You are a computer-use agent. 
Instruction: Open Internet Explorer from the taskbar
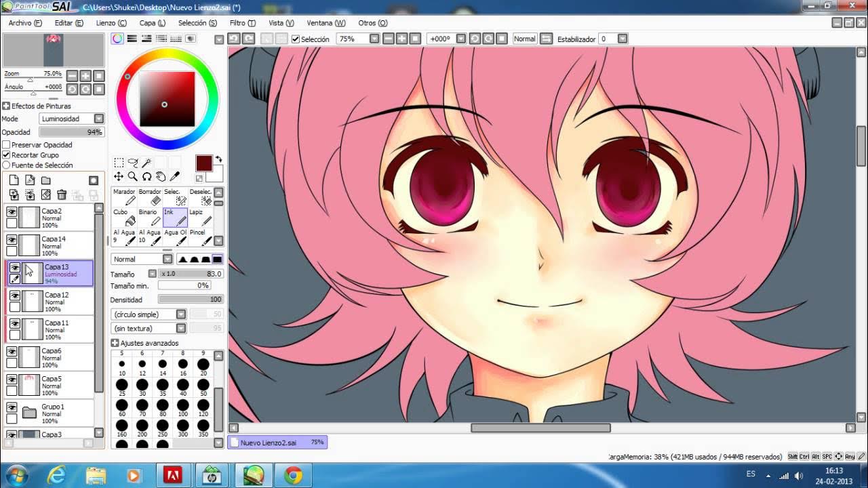click(x=58, y=475)
